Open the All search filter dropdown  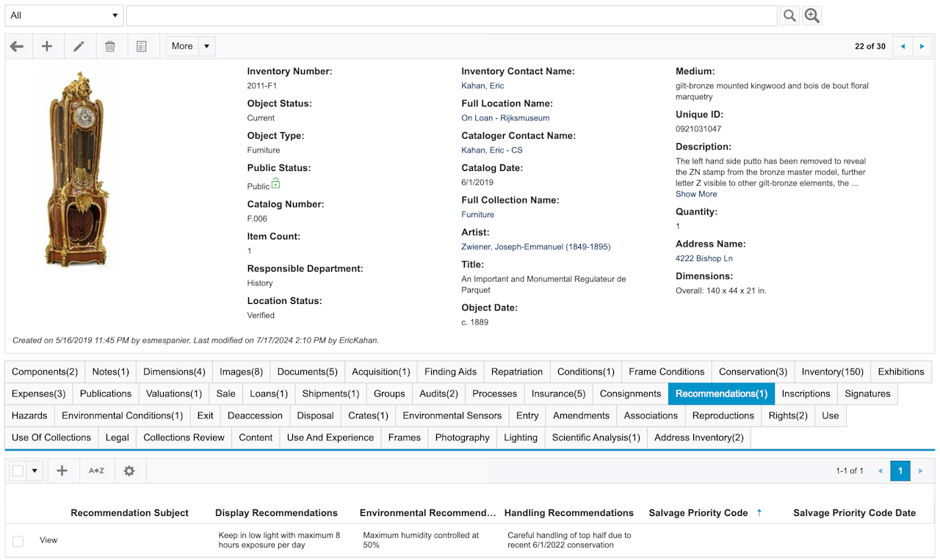pyautogui.click(x=64, y=15)
